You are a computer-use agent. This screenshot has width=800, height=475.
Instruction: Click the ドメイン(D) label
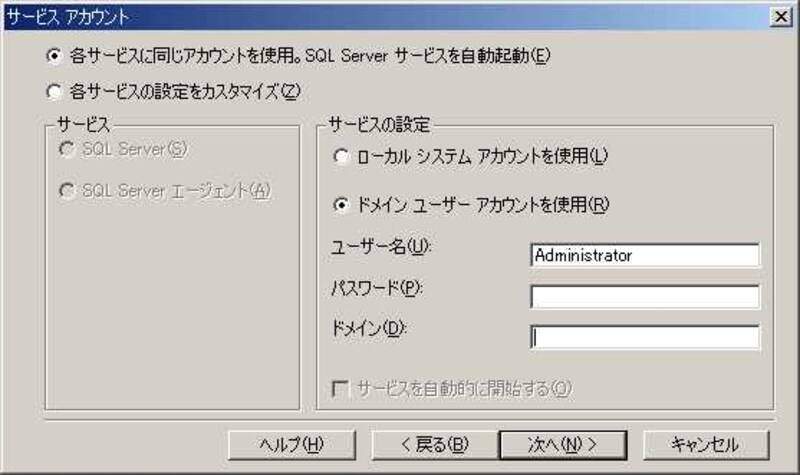pos(369,329)
